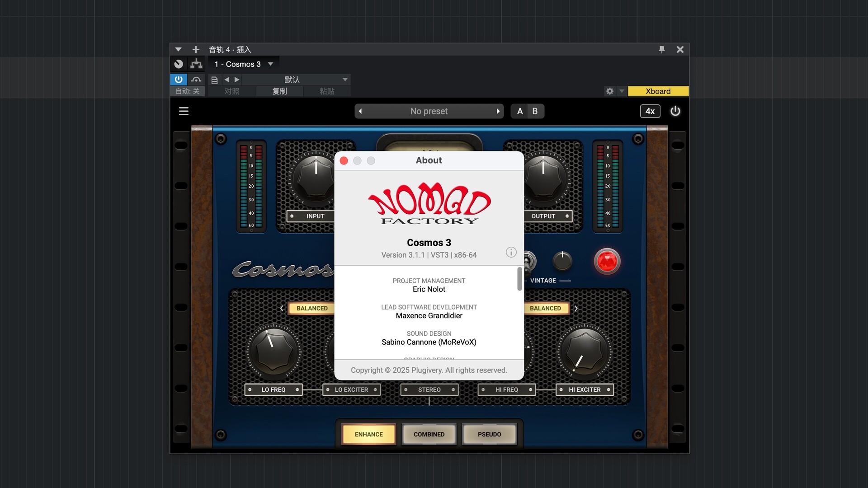The width and height of the screenshot is (868, 488).
Task: Click the info icon in About dialog
Action: pos(511,252)
